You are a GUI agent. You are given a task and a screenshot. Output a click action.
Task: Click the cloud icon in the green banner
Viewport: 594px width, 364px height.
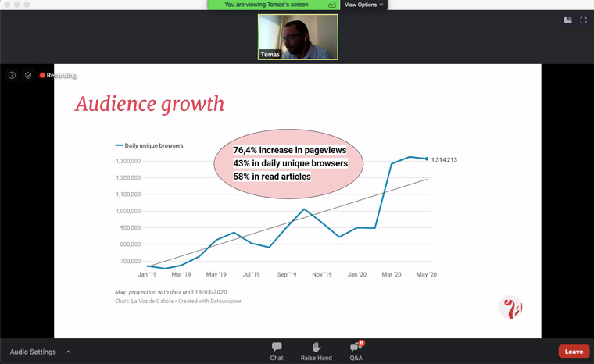pos(332,5)
